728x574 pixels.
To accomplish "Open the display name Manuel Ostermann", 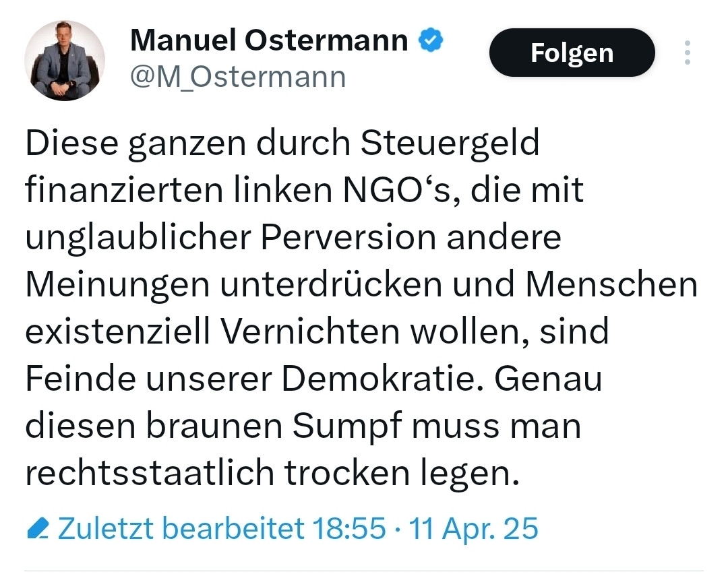I will click(x=269, y=40).
